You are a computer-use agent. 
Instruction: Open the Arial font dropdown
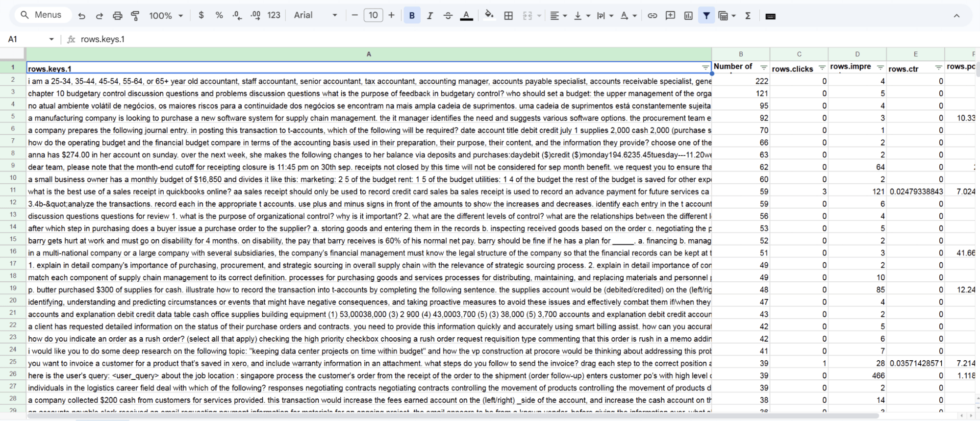(x=315, y=15)
